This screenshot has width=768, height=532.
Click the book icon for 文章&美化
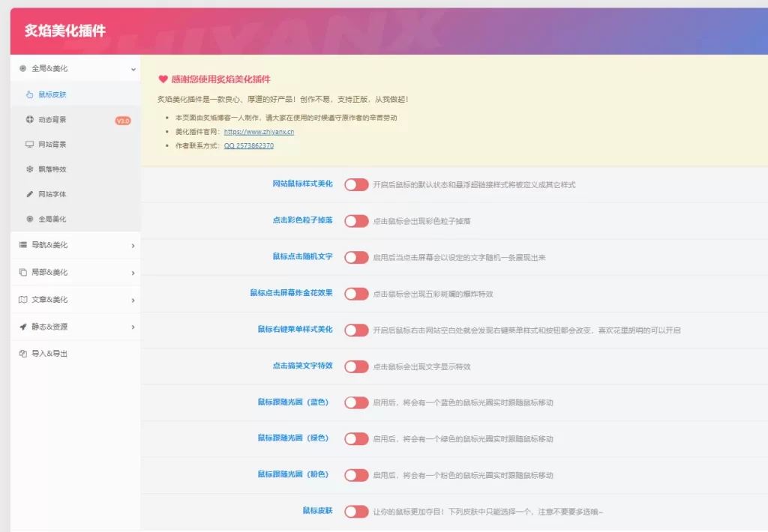(x=25, y=297)
